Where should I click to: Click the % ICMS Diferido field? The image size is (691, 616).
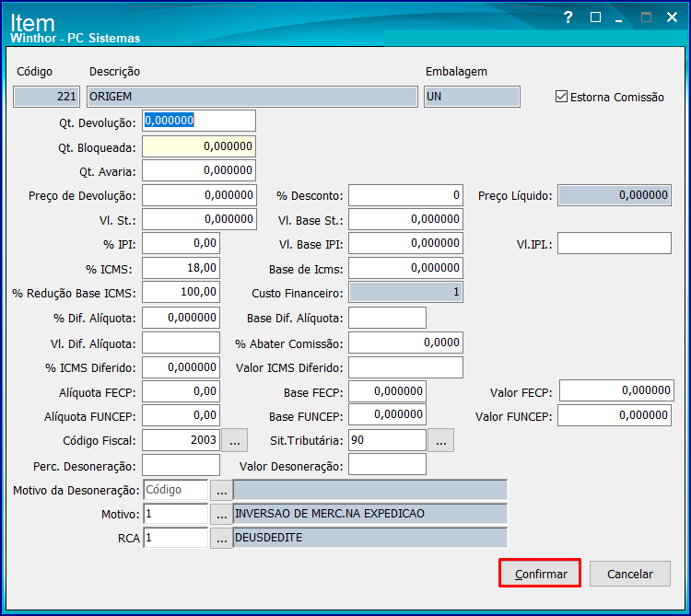coord(181,367)
